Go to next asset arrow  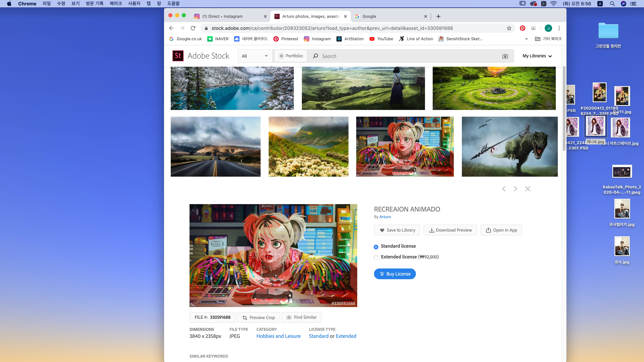point(516,189)
